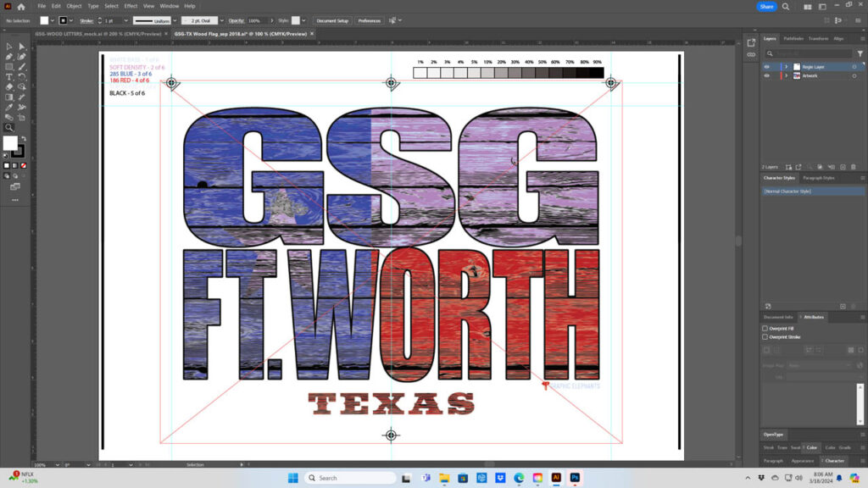Open Photoshop from the Windows taskbar
The width and height of the screenshot is (868, 488).
[574, 478]
